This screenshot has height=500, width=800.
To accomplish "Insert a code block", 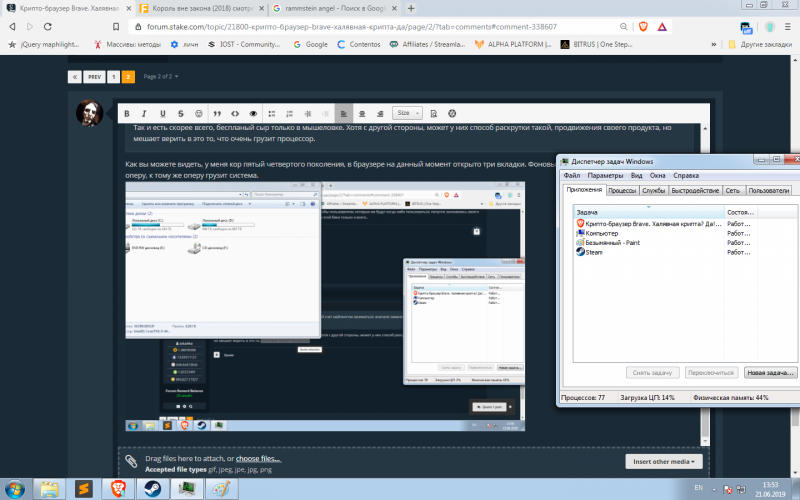I will pos(235,114).
